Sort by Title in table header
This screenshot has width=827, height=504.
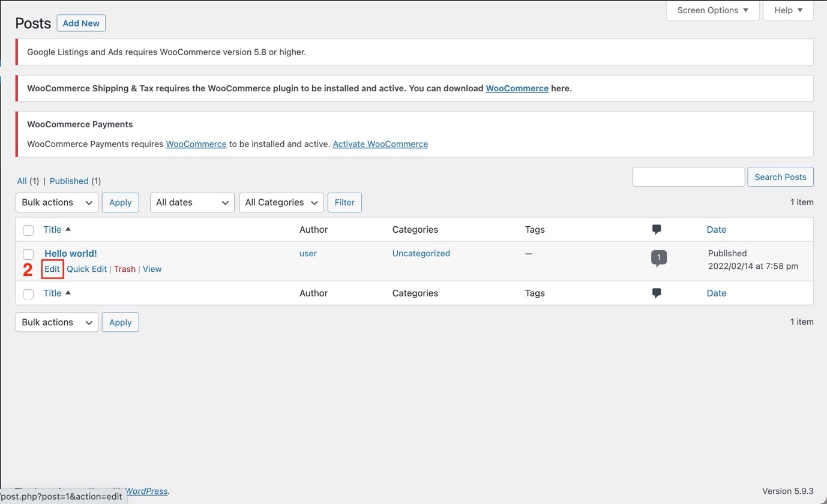tap(52, 229)
